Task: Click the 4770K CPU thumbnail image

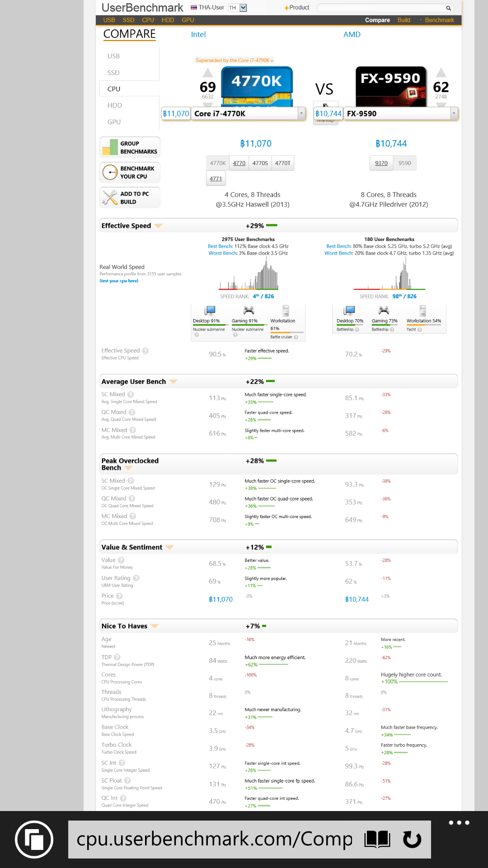Action: pos(257,86)
